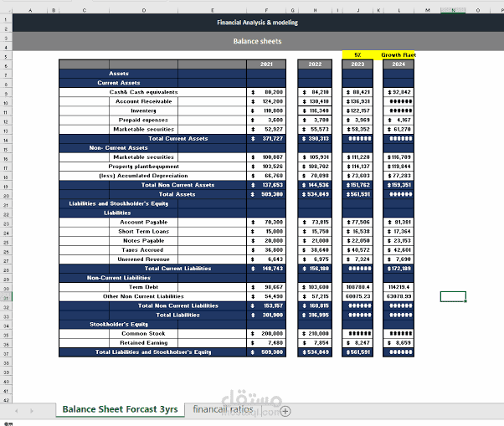Click the Other Non Current Liabilities label
Screen dimensions: 504x426
point(143,296)
